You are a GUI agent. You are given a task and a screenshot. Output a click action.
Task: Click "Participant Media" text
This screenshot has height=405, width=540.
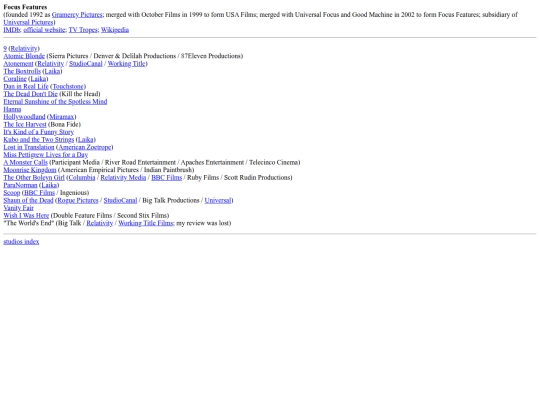(75, 162)
